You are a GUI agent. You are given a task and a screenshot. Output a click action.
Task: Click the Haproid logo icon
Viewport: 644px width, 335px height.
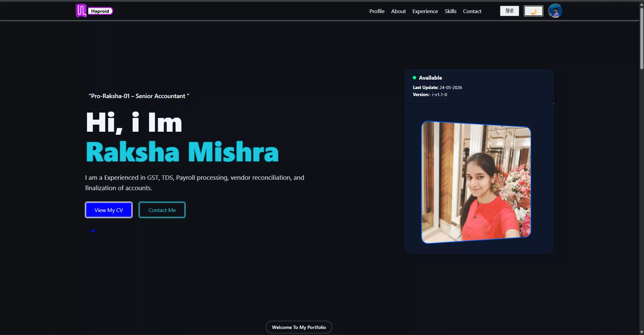pos(81,11)
